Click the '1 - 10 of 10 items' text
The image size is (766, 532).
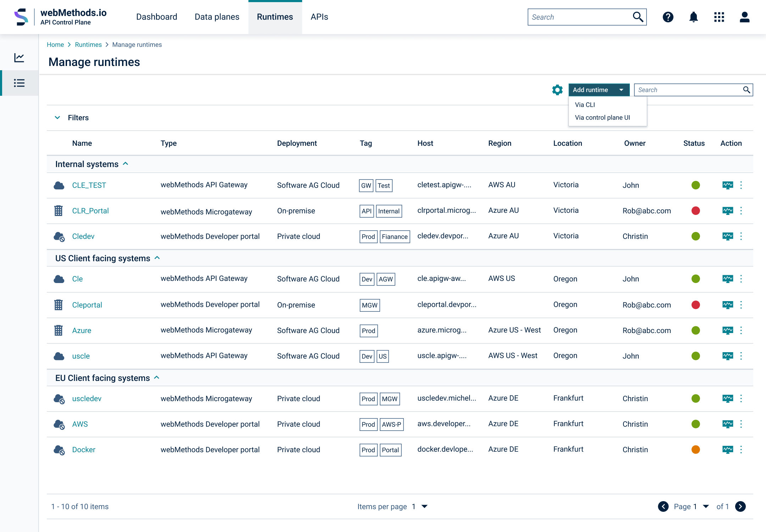(80, 506)
